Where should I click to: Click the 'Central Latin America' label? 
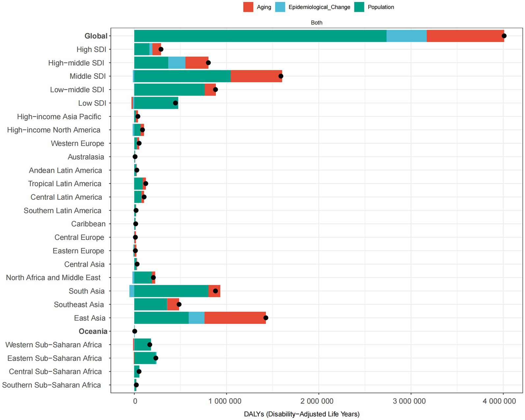[x=66, y=197]
